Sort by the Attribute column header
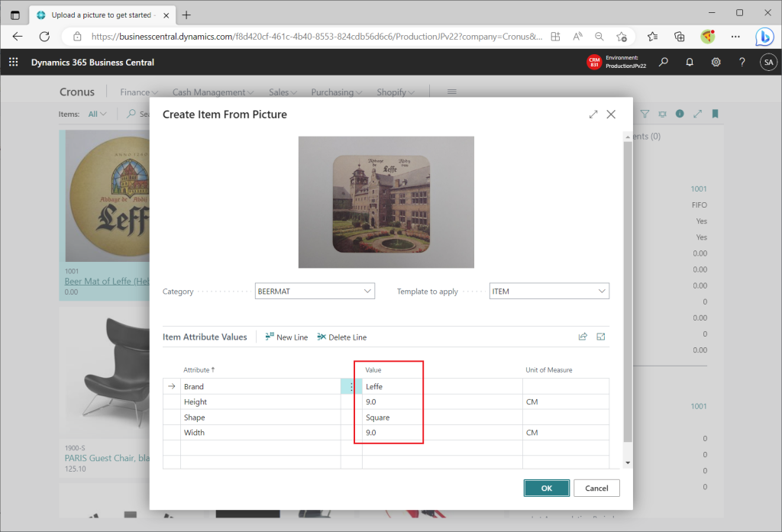Screen dimensions: 782x532 199,370
